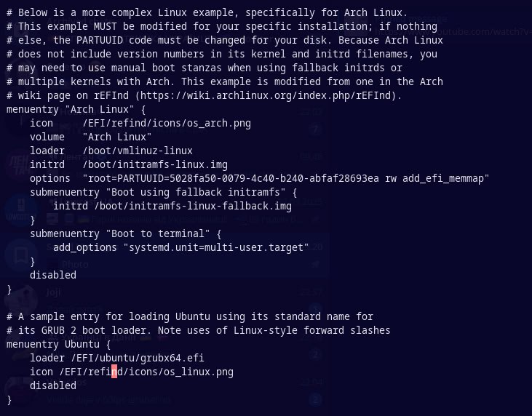Click the add_efi_memmap option text
This screenshot has width=532, height=416.
443,179
